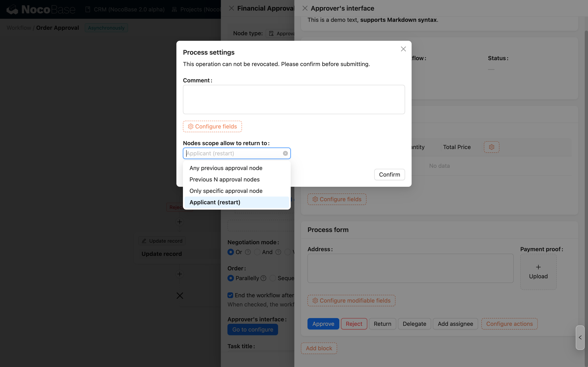The image size is (588, 367).
Task: Click the NocoBase logo
Action: 41,9
